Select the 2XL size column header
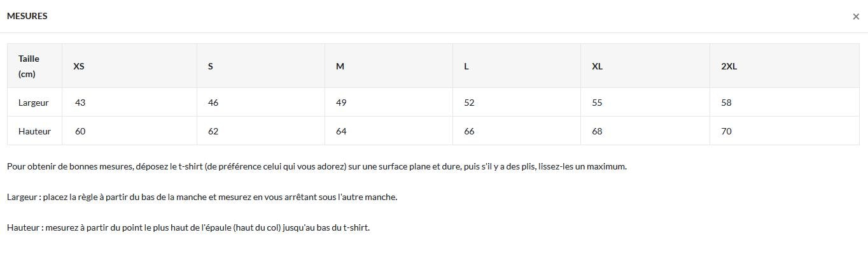This screenshot has width=868, height=258. click(729, 66)
